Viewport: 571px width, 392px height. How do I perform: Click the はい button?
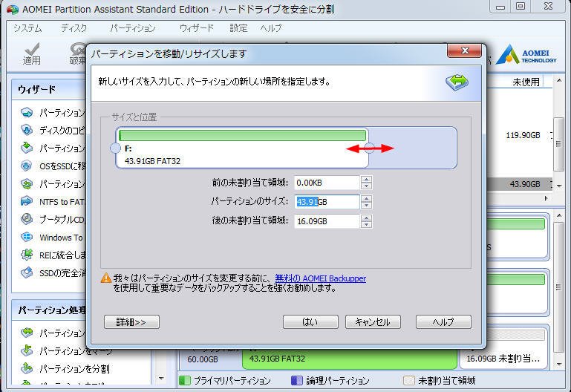pos(310,321)
